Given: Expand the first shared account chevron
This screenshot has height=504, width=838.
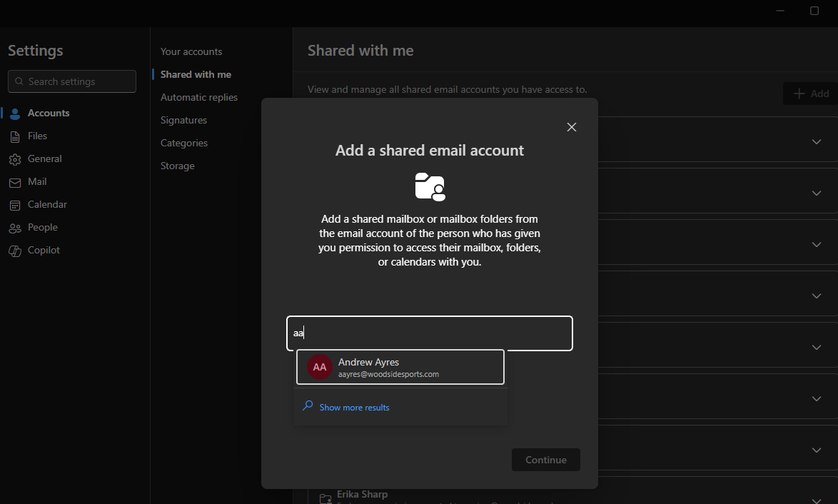Looking at the screenshot, I should coord(817,142).
